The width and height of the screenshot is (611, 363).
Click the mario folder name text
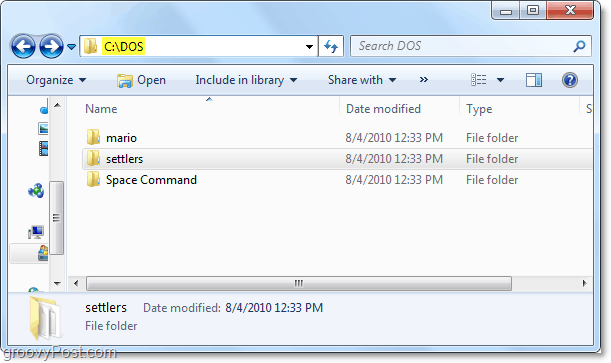pyautogui.click(x=121, y=138)
